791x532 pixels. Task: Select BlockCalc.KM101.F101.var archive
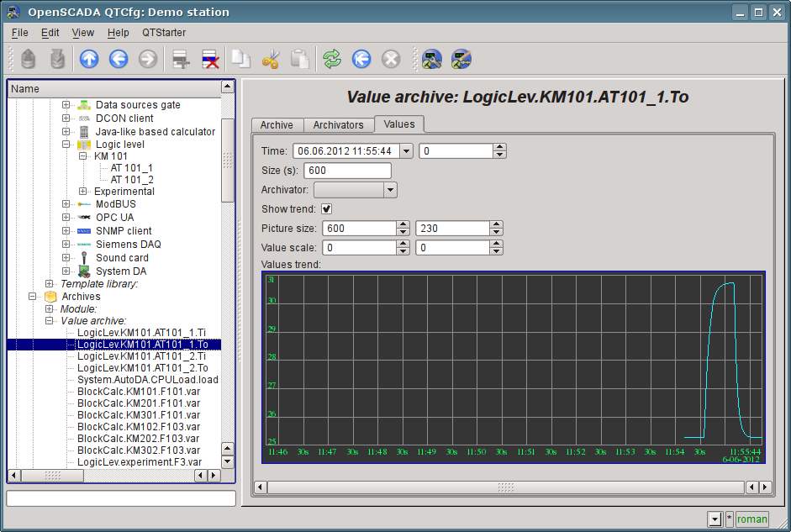click(x=139, y=392)
